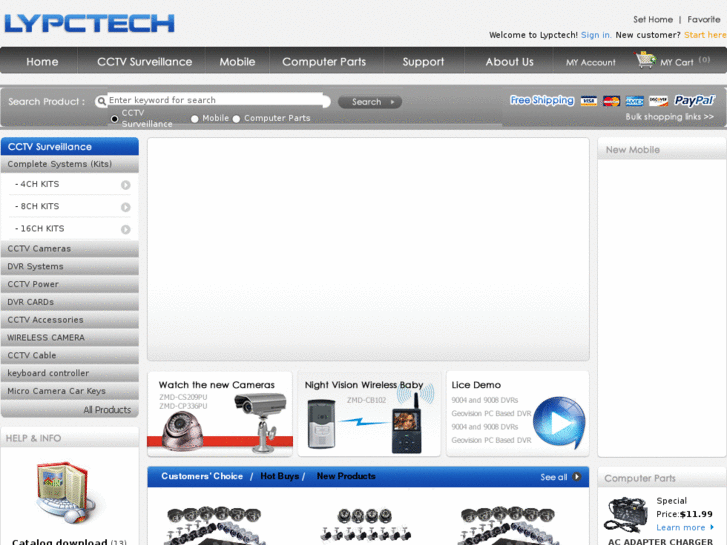
Task: Open the Micro Camera Car Keys category
Action: [x=70, y=391]
